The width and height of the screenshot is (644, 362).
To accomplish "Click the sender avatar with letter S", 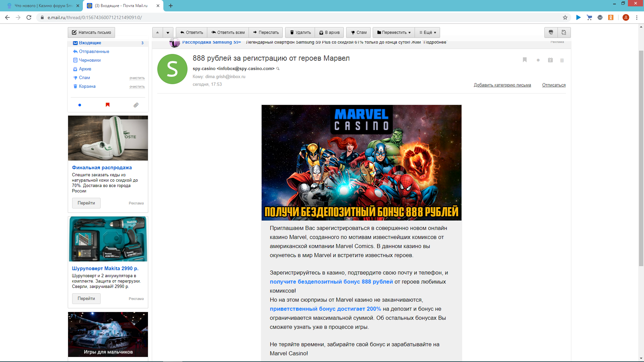I will pos(172,69).
